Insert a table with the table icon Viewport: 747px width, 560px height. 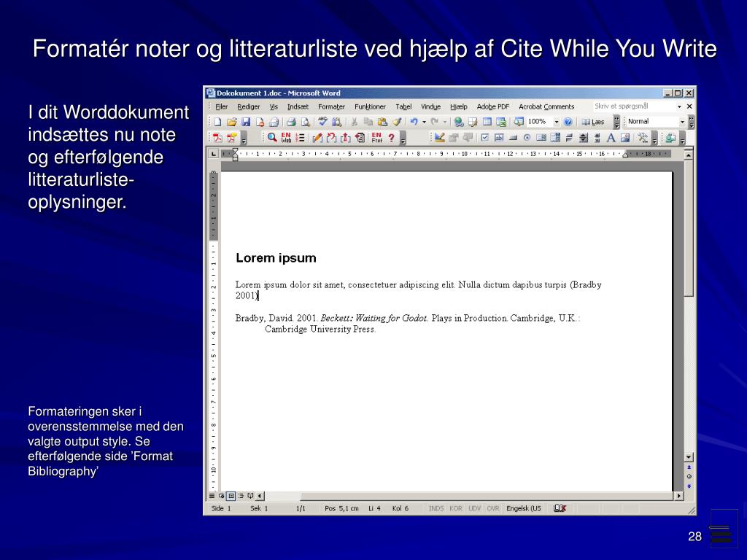[x=487, y=122]
